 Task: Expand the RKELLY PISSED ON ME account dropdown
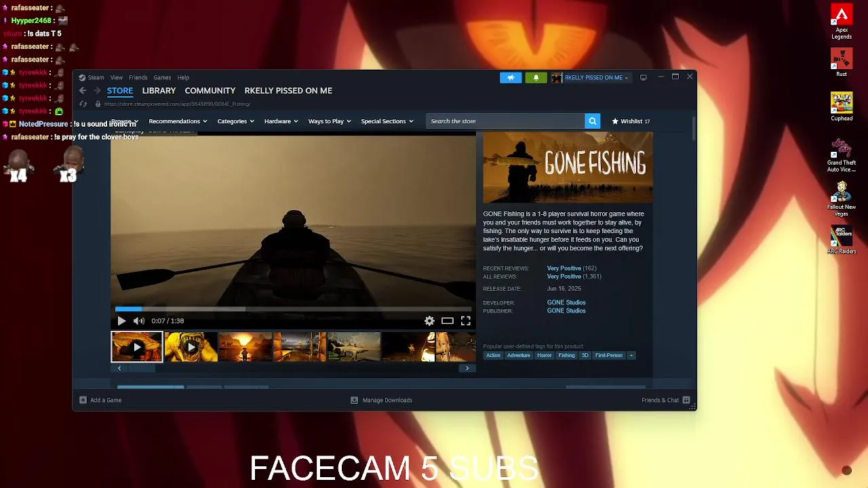coord(596,77)
